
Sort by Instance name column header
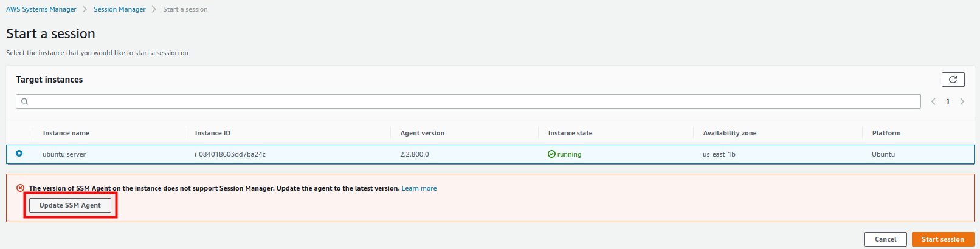66,133
